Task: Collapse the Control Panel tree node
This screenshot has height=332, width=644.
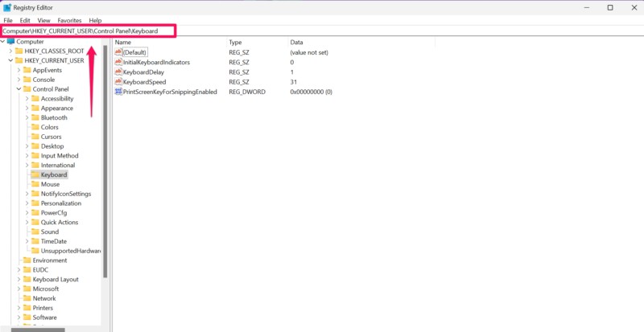Action: [x=19, y=89]
